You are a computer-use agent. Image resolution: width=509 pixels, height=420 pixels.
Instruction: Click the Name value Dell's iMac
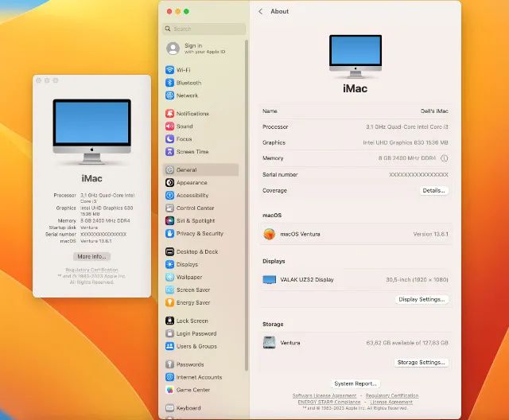pos(434,111)
